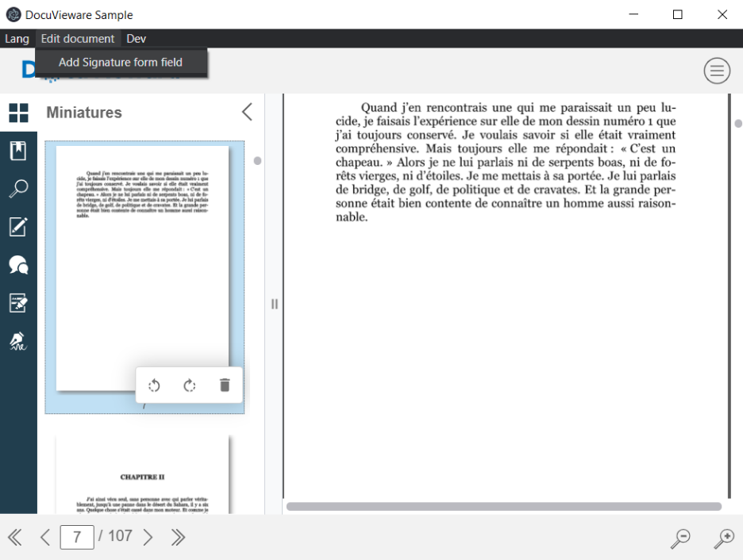
Task: Open the search tool in the sidebar
Action: coord(17,188)
